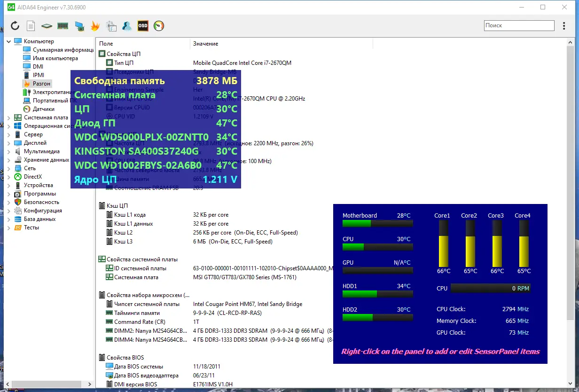Focus the Поиск search field

[x=518, y=25]
